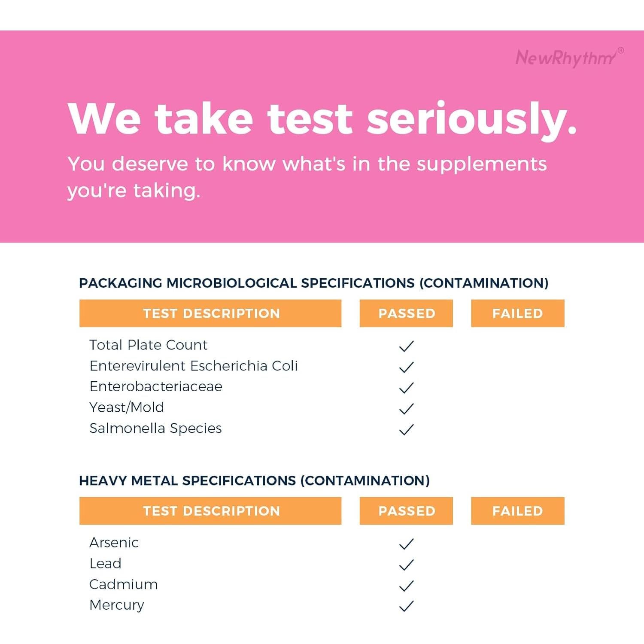Image resolution: width=644 pixels, height=644 pixels.
Task: Click the Mercury passed checkmark
Action: 406,606
